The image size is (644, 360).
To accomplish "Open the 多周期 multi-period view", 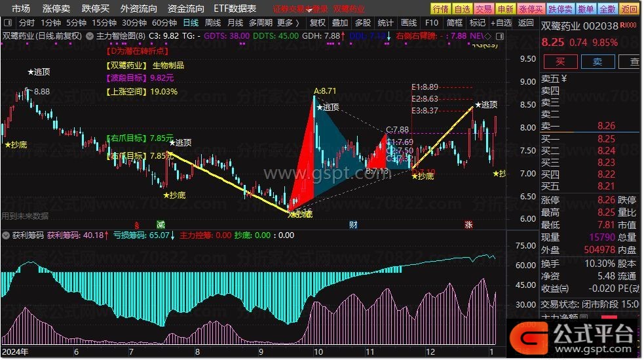I will (x=261, y=22).
